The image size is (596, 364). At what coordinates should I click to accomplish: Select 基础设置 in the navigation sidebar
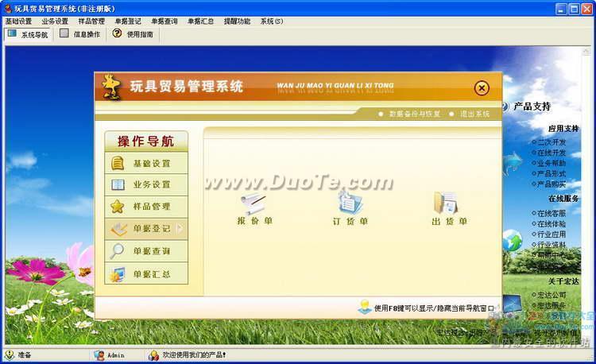(x=147, y=164)
